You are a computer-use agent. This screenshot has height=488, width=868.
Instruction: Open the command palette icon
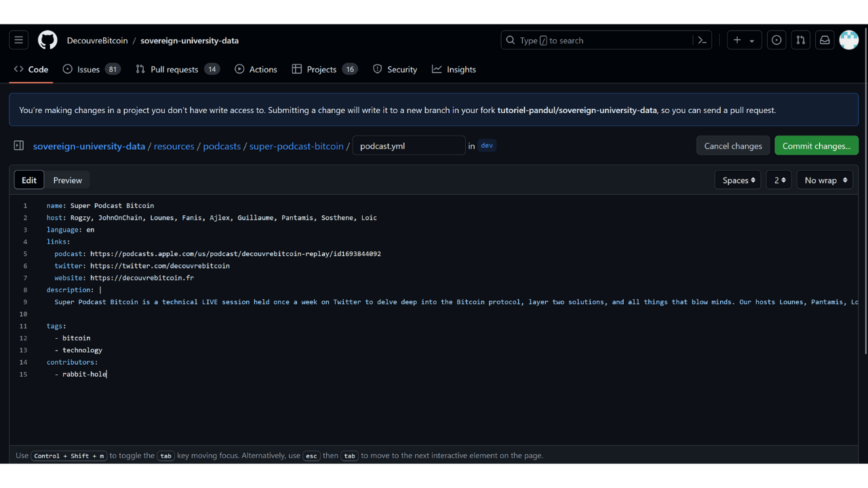click(x=703, y=41)
